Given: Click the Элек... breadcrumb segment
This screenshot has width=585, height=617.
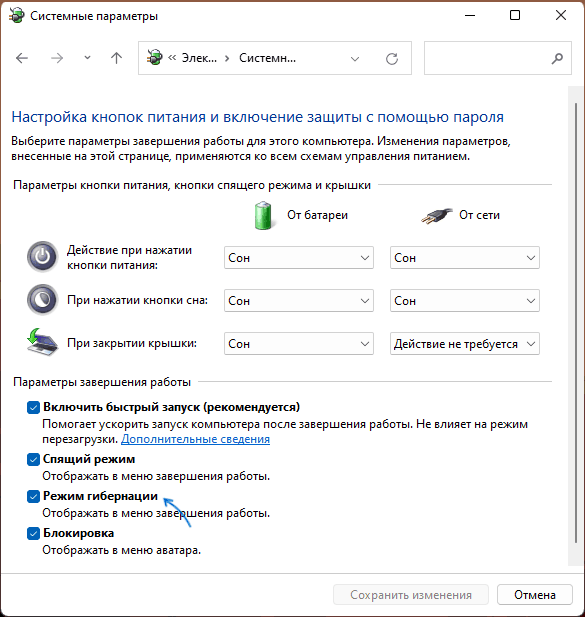Looking at the screenshot, I should (199, 58).
